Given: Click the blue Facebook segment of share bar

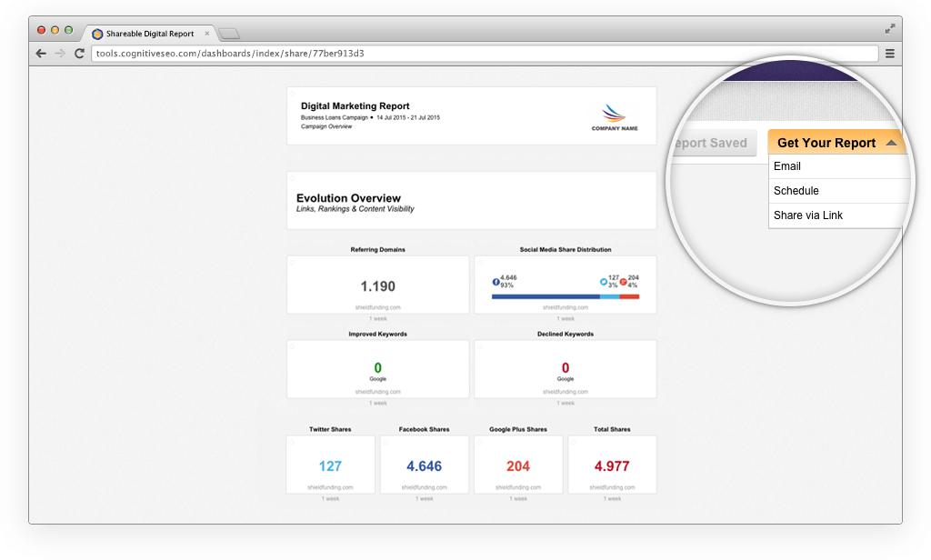Looking at the screenshot, I should [x=546, y=296].
